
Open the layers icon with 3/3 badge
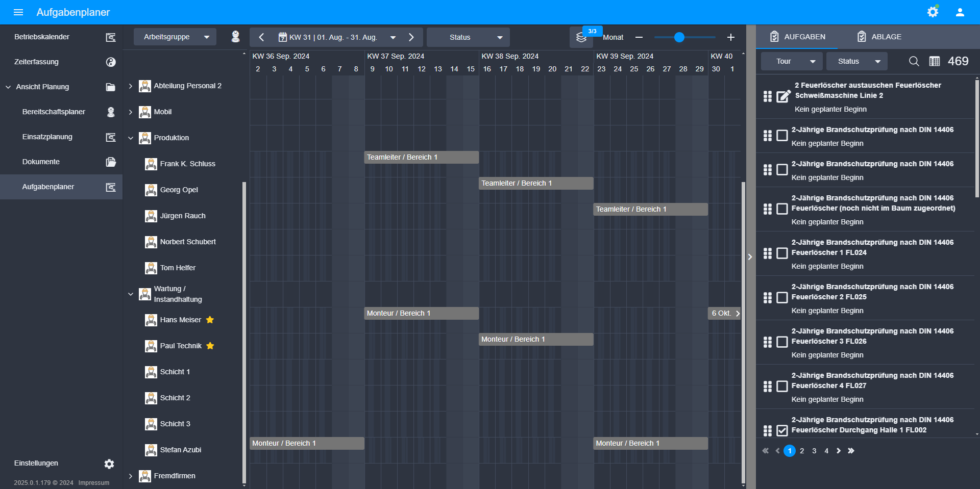581,37
